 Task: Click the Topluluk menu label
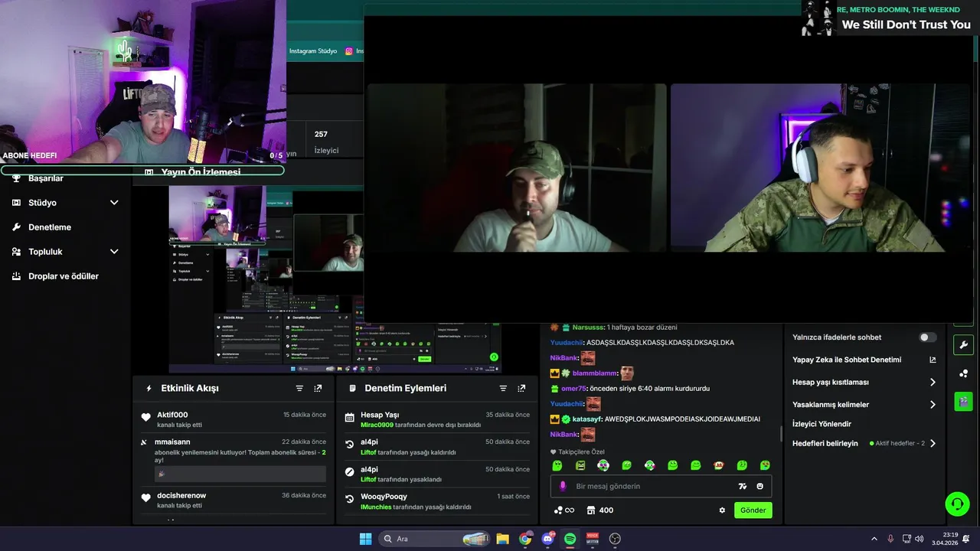[45, 252]
